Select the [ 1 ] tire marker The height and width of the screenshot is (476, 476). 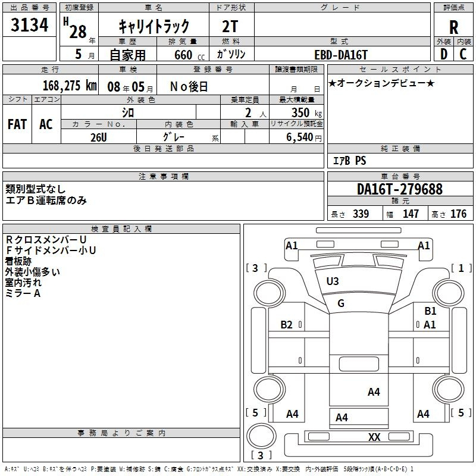coord(461,268)
